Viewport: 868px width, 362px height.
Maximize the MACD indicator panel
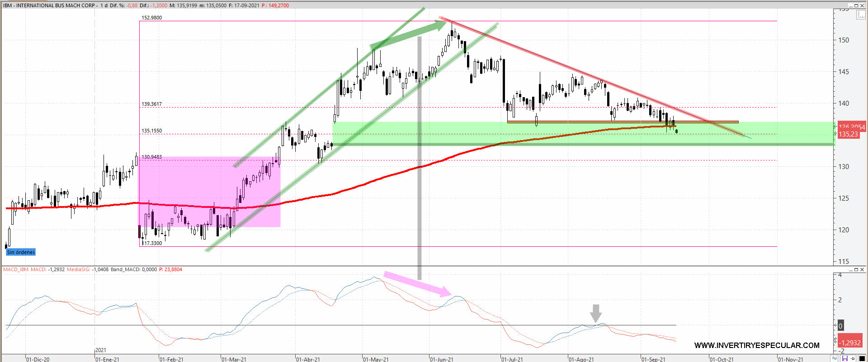tap(856, 270)
